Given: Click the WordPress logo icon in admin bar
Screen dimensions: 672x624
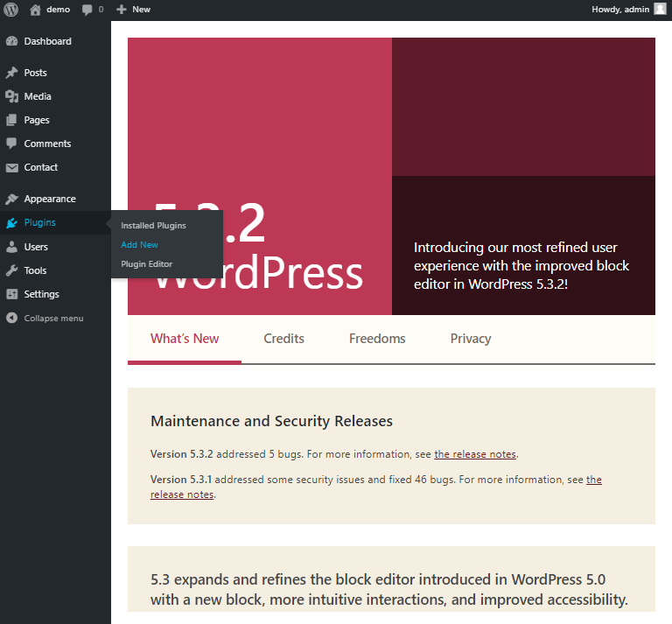Looking at the screenshot, I should point(10,10).
